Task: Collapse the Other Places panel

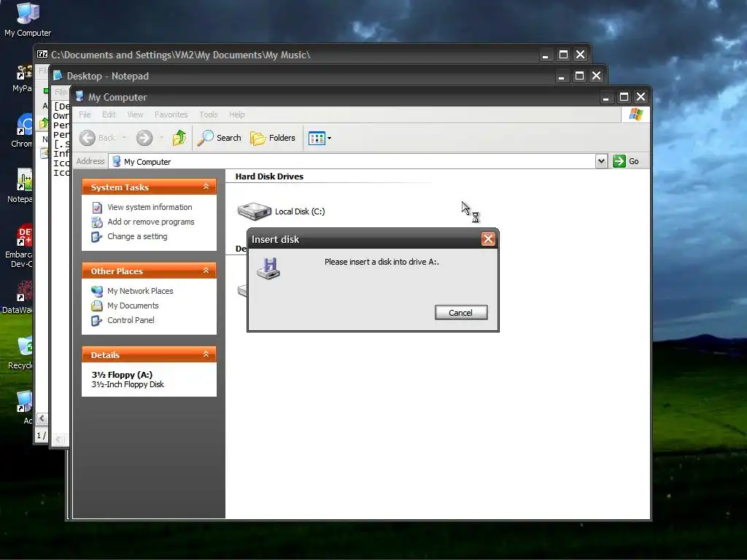Action: pos(206,271)
